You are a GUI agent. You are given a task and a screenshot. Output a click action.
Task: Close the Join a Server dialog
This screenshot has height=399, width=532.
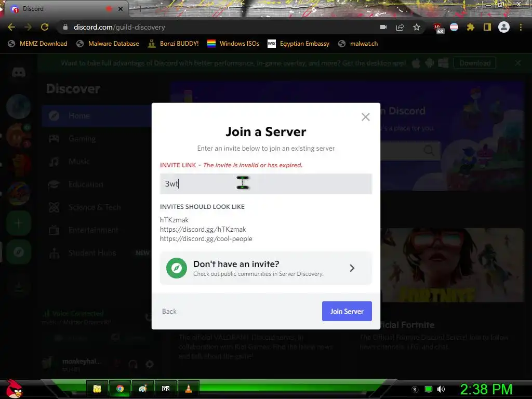click(365, 117)
